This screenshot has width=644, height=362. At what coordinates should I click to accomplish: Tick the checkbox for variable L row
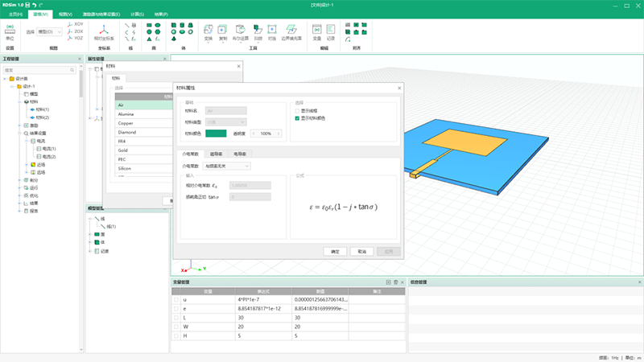[x=176, y=317]
